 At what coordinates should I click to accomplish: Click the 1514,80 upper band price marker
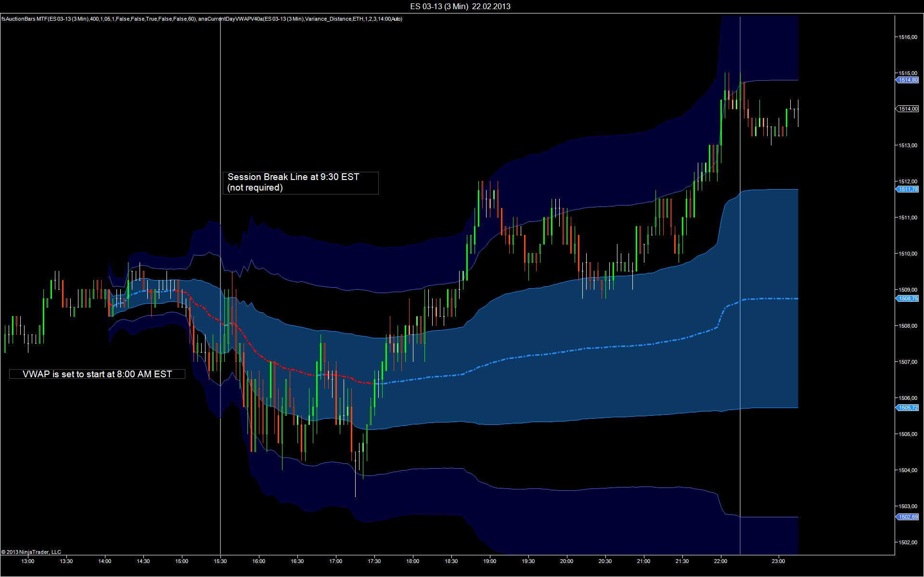click(908, 80)
